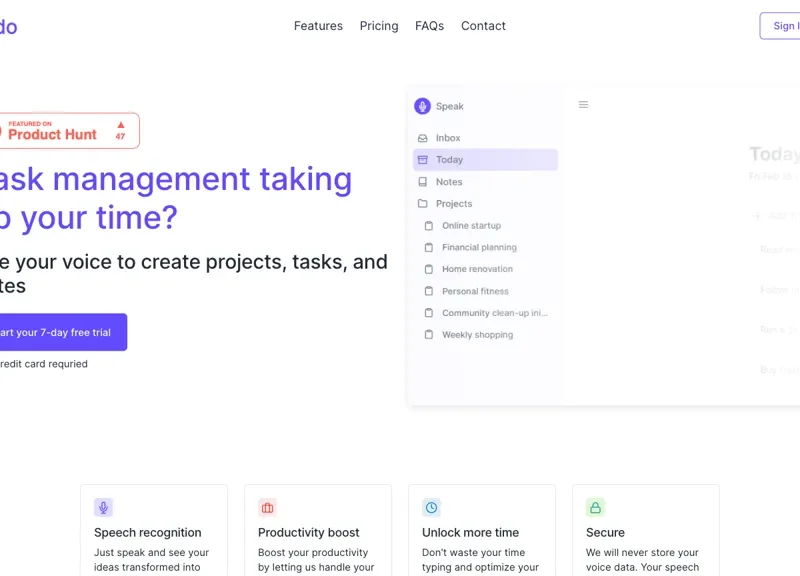Click the hamburger menu icon in app preview
The width and height of the screenshot is (800, 576).
click(584, 105)
